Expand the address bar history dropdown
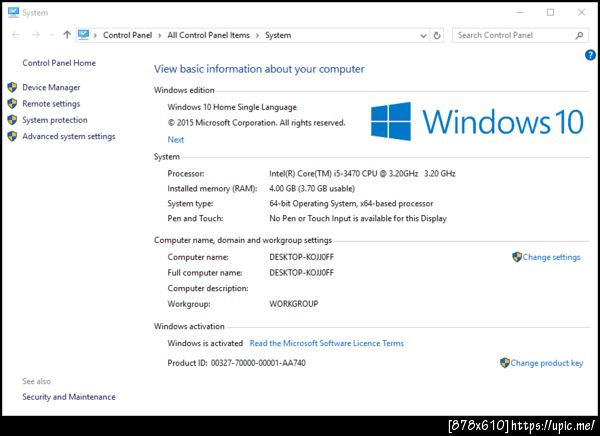 point(423,36)
